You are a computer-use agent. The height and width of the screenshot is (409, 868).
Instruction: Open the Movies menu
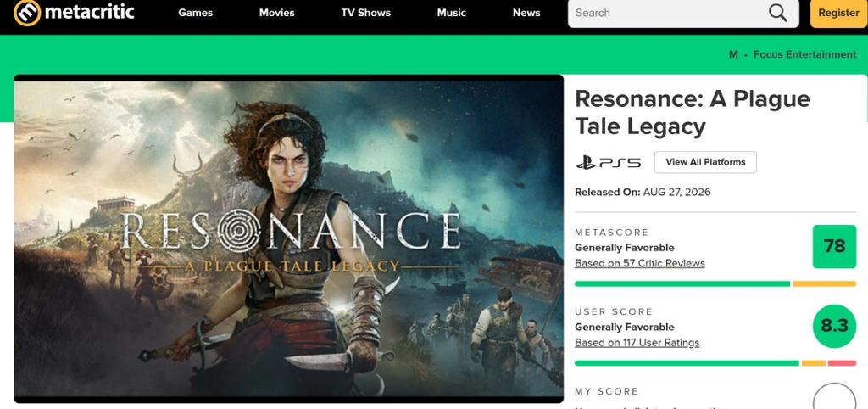(277, 13)
